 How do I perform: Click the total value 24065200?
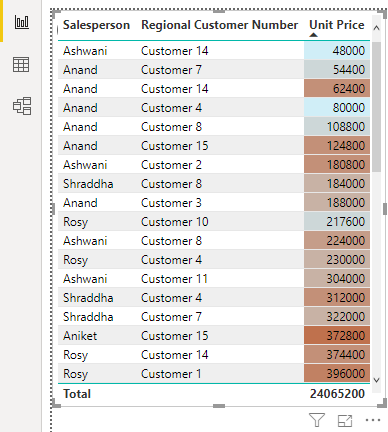pos(337,394)
